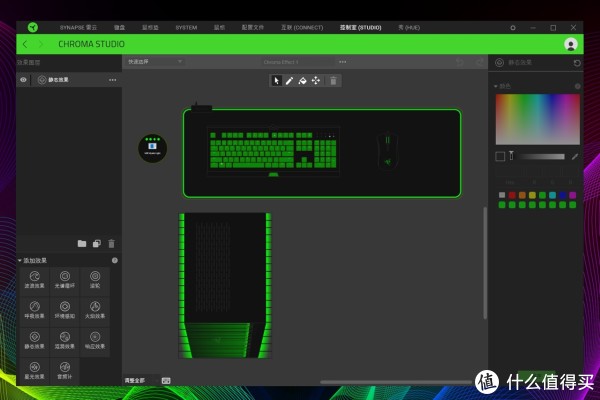
Task: Pick a color in the spectrum box
Action: tap(538, 119)
